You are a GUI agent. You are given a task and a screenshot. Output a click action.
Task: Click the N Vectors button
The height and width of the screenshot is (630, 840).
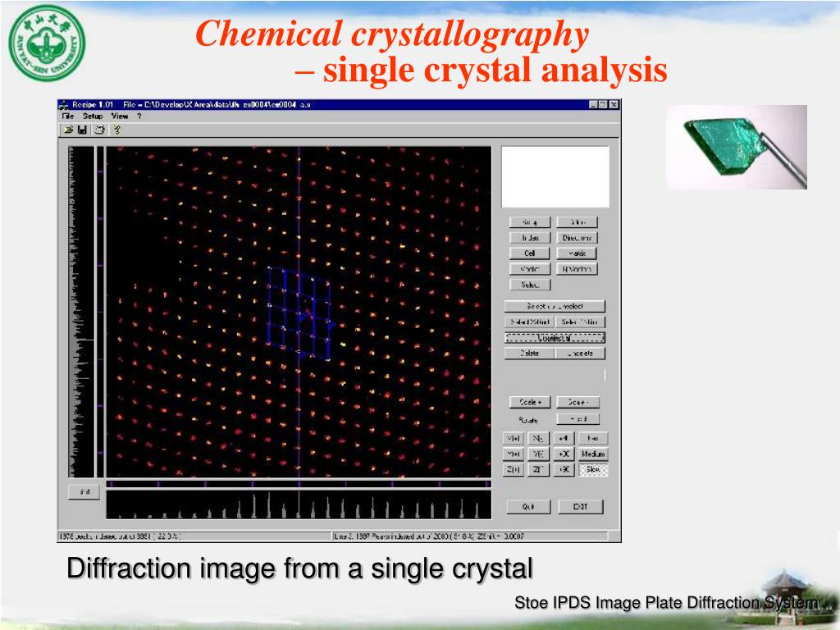coord(577,269)
